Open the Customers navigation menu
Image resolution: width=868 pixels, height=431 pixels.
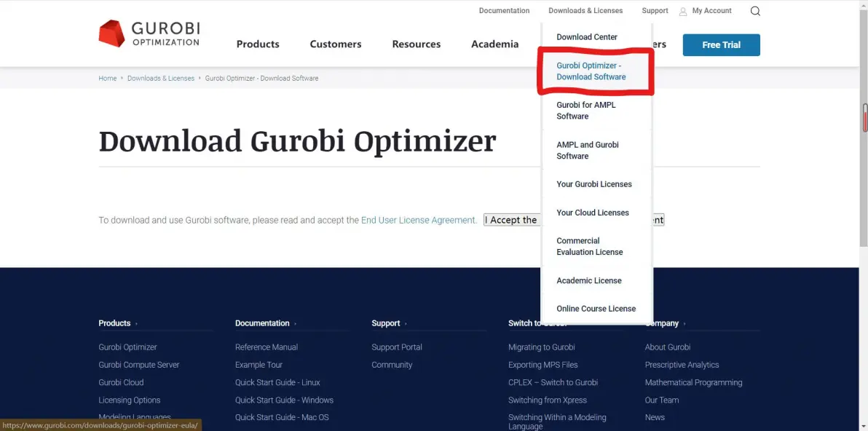click(x=336, y=44)
